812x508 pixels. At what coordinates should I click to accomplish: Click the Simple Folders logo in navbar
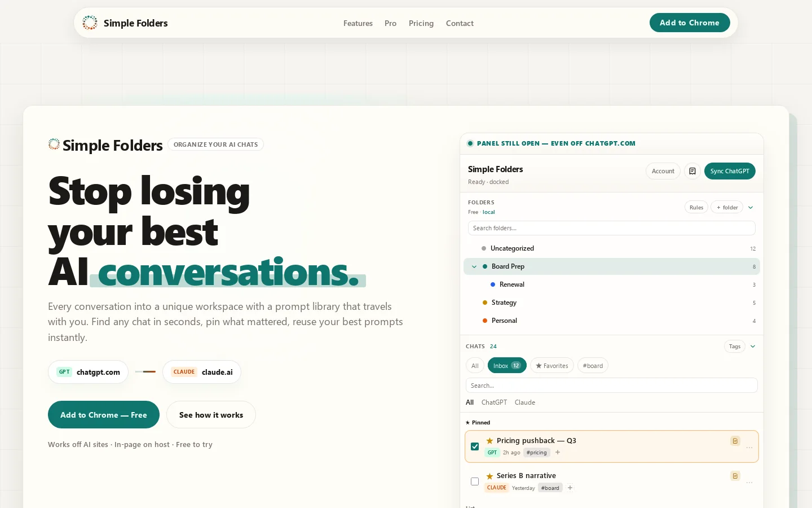point(90,23)
